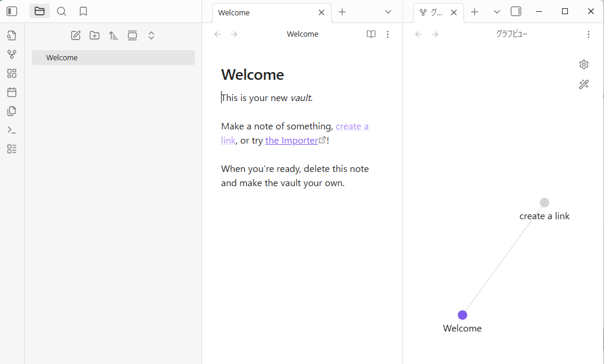Open the sort order dropdown
This screenshot has width=604, height=364.
tap(113, 35)
